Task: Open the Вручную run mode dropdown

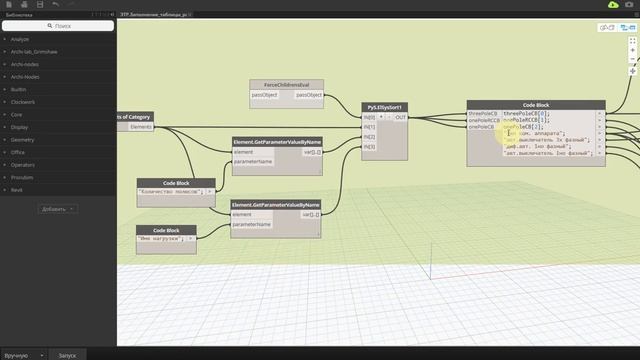Action: (x=24, y=356)
